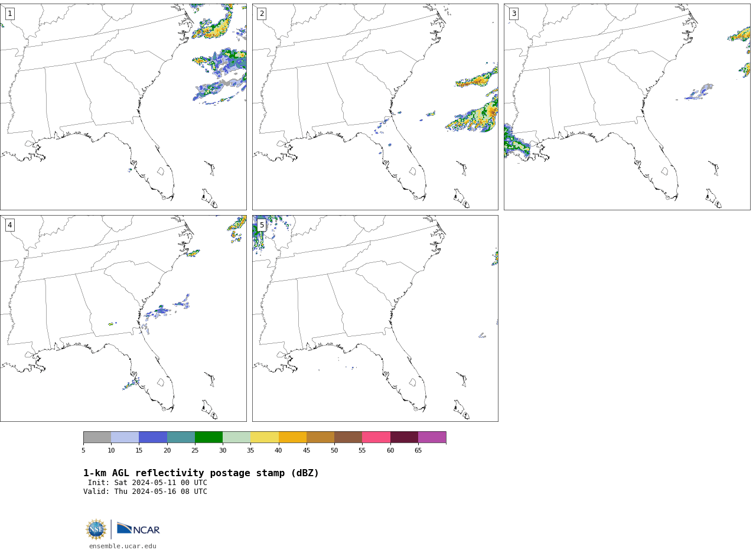This screenshot has width=756, height=553.
Task: Click the colorbar tick label '5'
Action: [83, 451]
